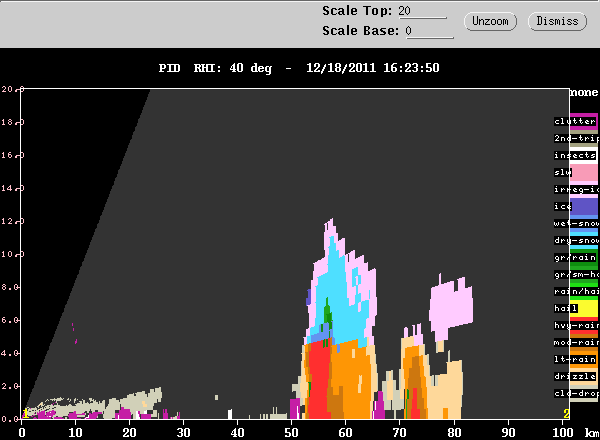Click the insects legend label

pos(575,155)
